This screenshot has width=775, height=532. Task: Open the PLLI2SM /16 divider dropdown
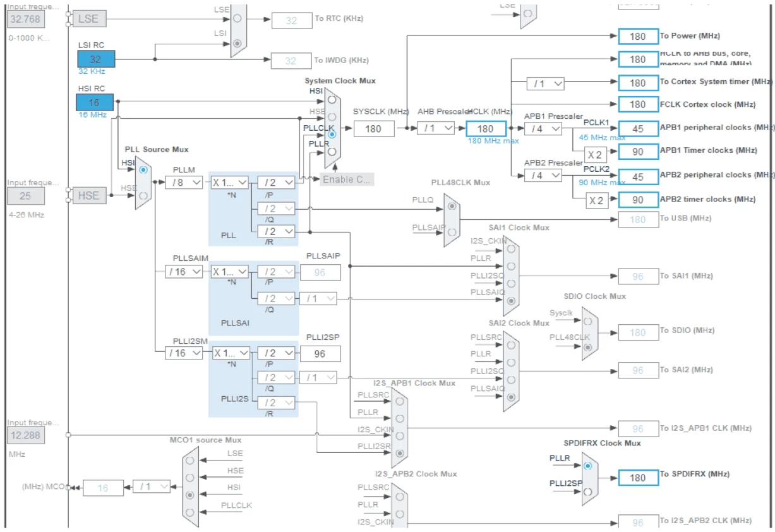click(184, 353)
